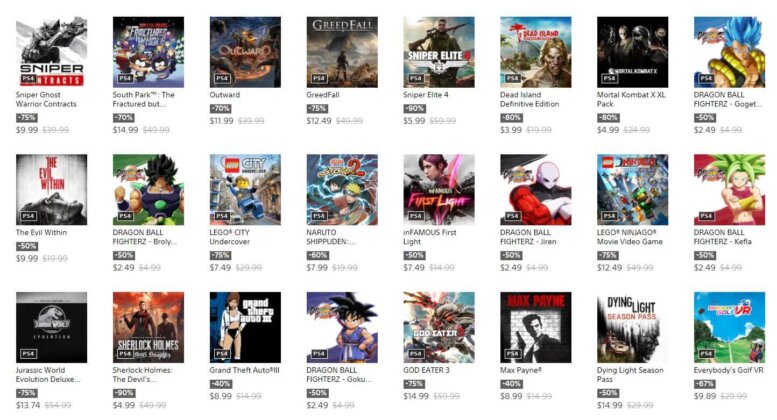Open the GreedFall game cover image
This screenshot has width=777, height=420.
click(342, 52)
